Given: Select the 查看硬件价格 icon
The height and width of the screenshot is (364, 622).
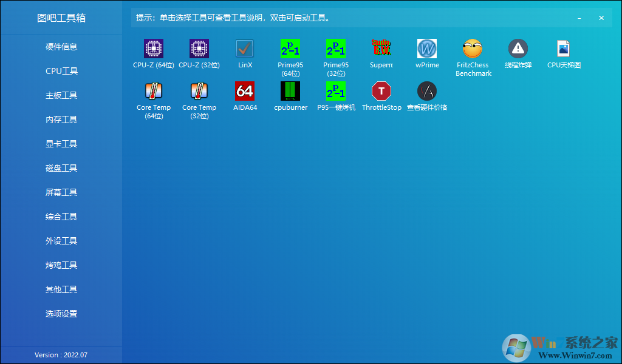Looking at the screenshot, I should pyautogui.click(x=427, y=91).
